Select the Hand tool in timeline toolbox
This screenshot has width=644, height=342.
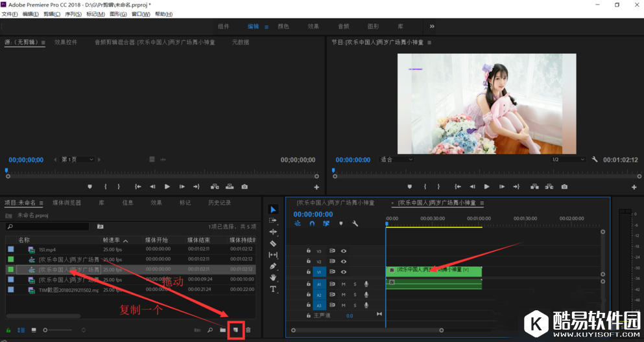[273, 277]
